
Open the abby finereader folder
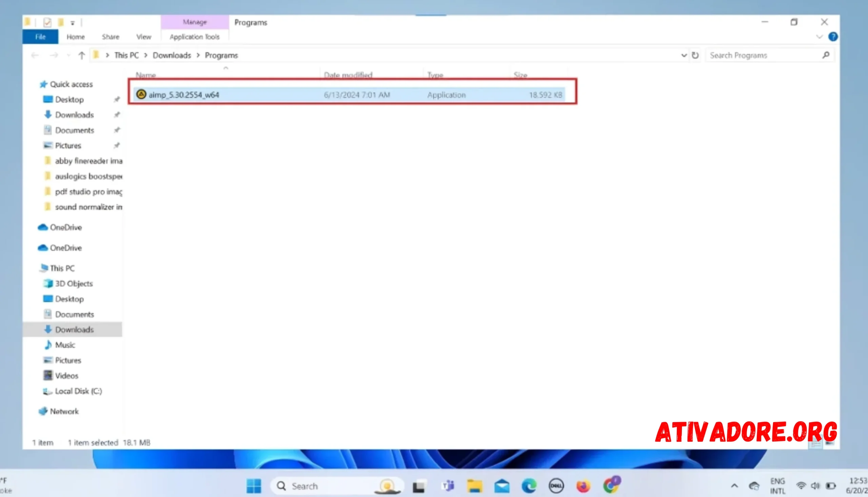point(88,161)
